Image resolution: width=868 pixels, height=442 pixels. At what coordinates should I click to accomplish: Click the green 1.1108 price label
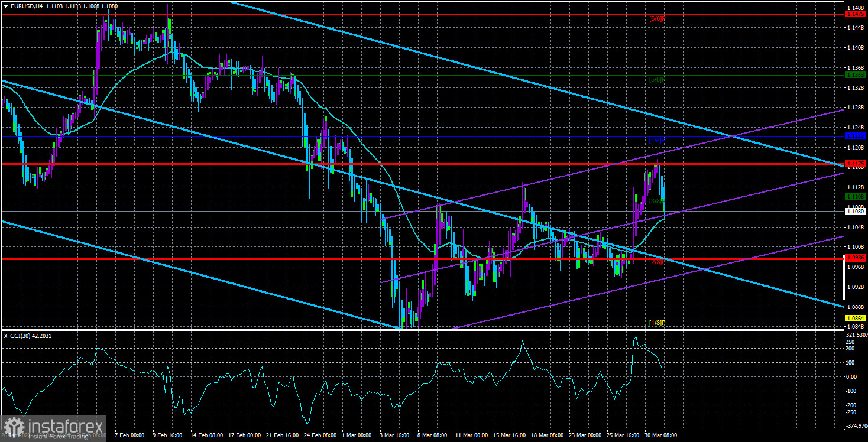pos(856,196)
